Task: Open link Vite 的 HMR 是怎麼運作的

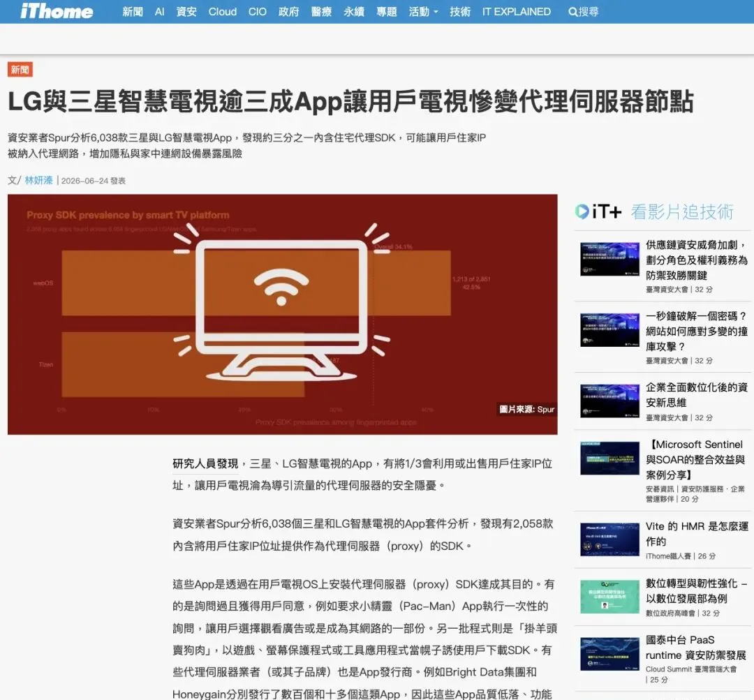Action: point(696,534)
